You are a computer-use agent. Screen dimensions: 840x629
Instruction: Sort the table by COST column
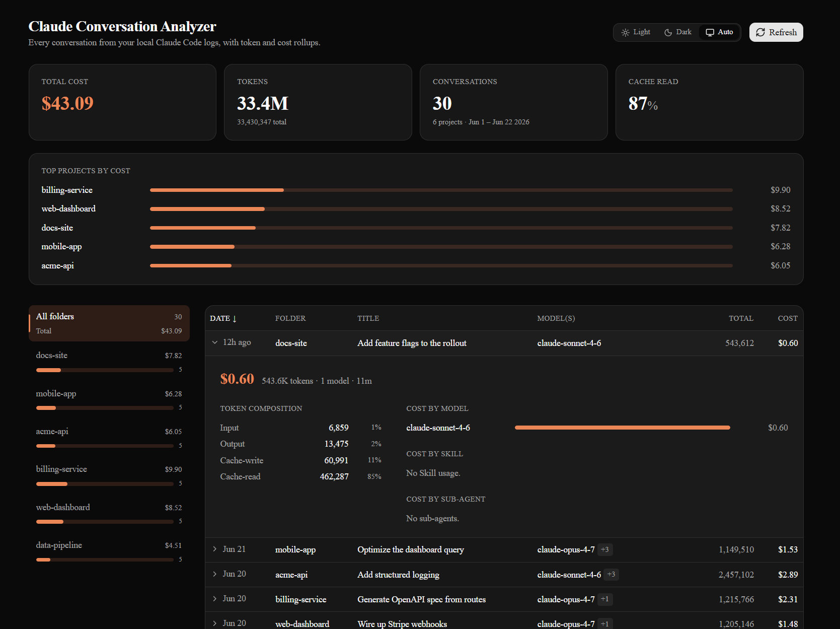point(788,318)
